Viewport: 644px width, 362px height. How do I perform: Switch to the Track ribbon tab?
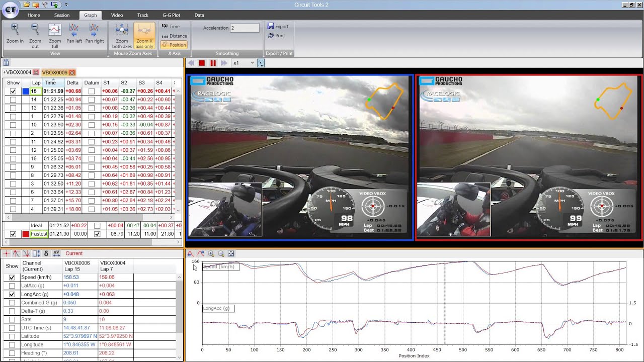tap(143, 15)
